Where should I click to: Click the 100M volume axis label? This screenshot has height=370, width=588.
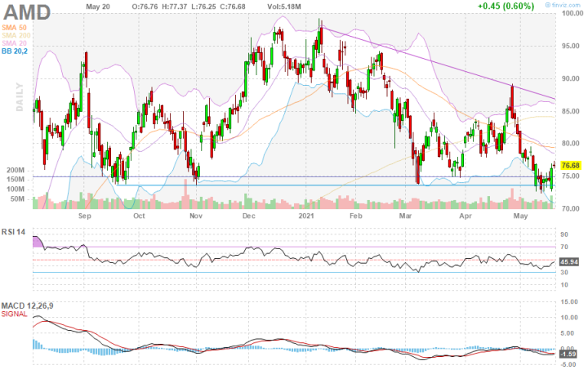click(x=16, y=189)
